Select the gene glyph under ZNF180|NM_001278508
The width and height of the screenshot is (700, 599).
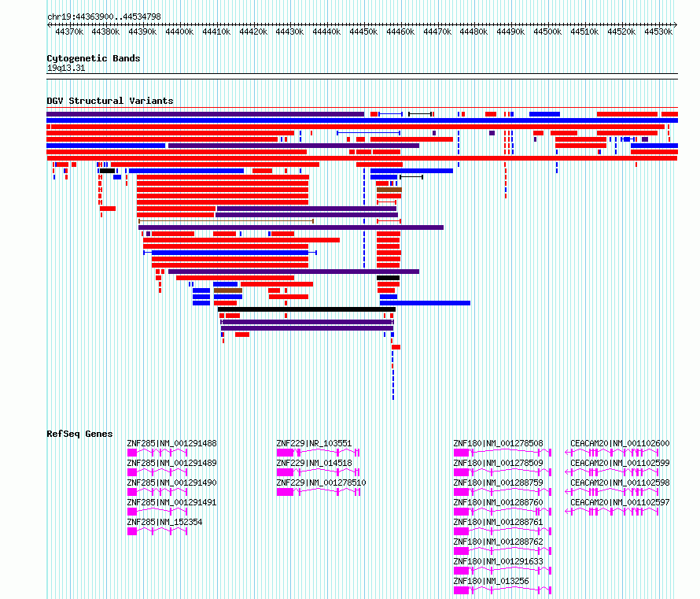[503, 453]
